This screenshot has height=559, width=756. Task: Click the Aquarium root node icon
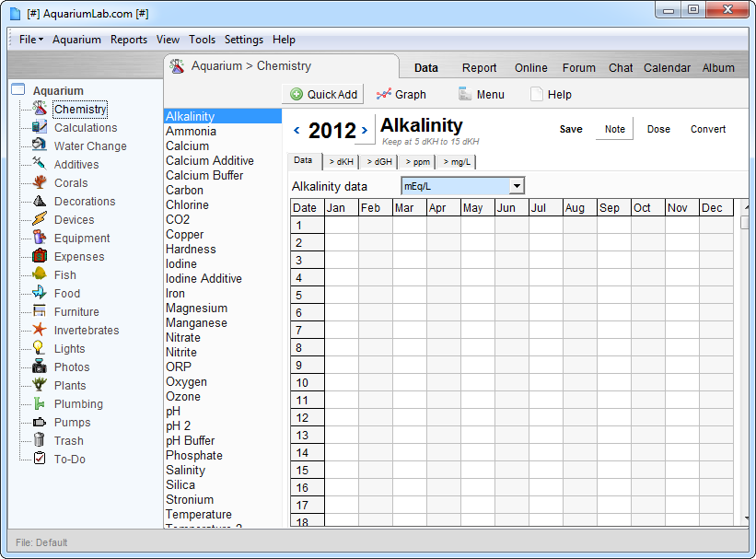point(18,89)
